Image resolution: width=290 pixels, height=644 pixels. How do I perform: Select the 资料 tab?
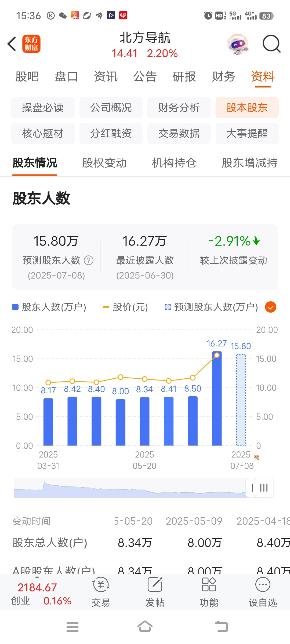click(263, 76)
